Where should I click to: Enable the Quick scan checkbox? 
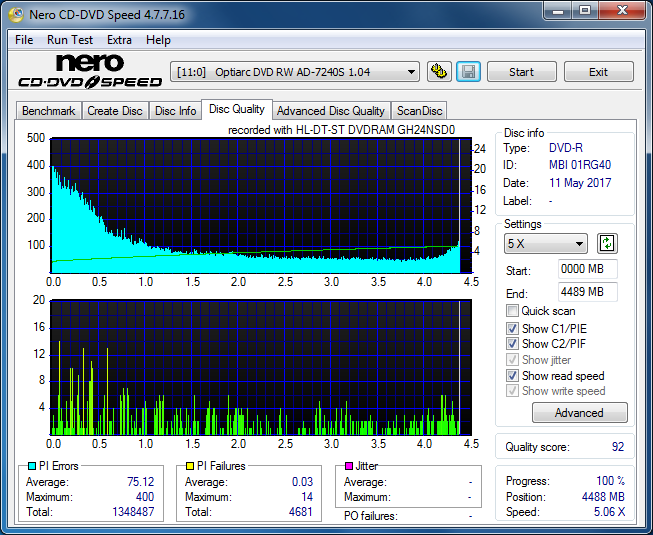512,311
